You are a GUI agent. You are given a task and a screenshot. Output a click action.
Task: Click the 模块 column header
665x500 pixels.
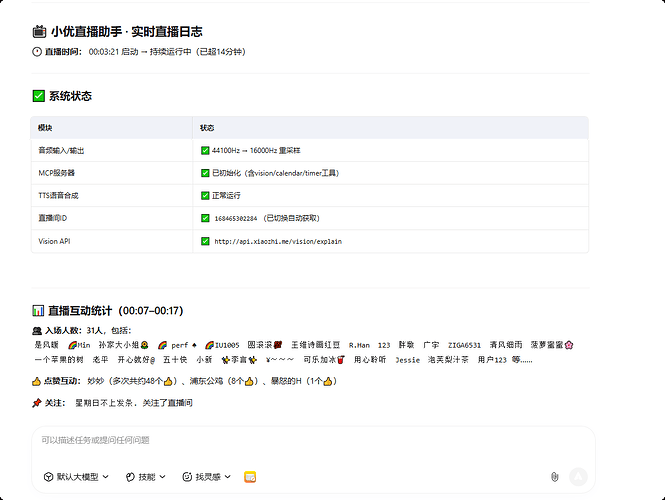(45, 128)
